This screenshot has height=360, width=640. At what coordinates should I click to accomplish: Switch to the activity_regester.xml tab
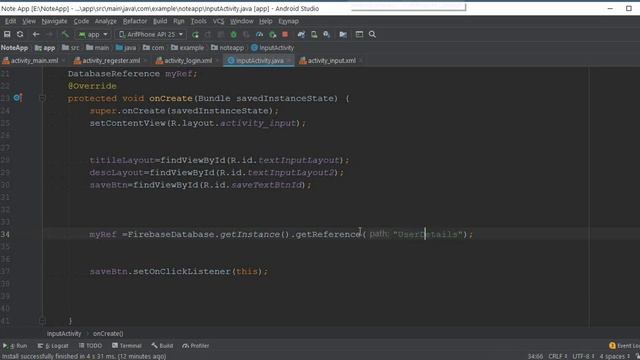(111, 60)
